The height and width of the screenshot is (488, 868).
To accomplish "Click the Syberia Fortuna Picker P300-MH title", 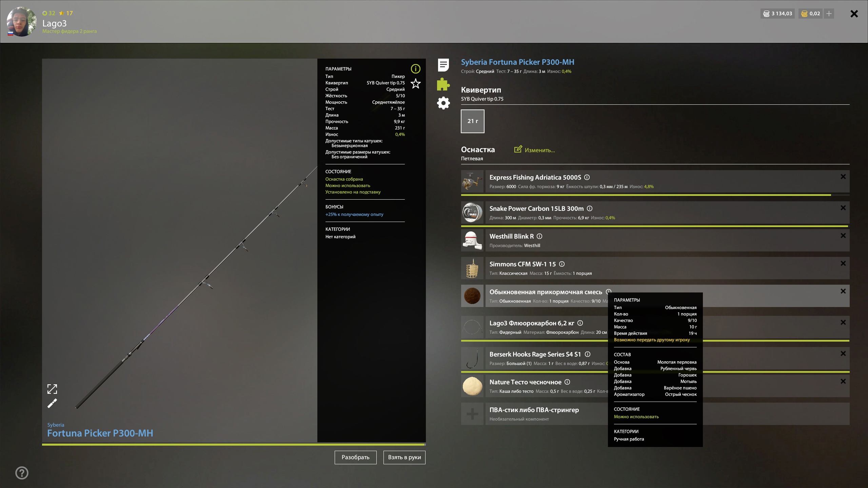I will [x=517, y=62].
